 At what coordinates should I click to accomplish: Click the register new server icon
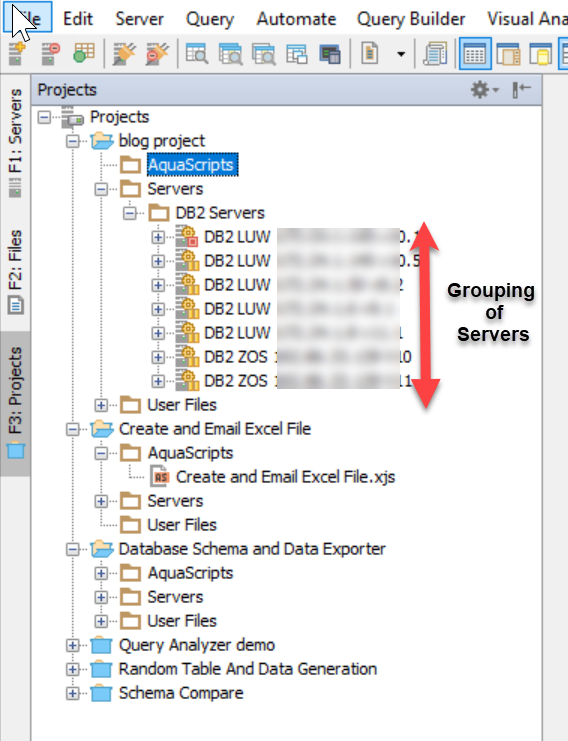click(17, 53)
